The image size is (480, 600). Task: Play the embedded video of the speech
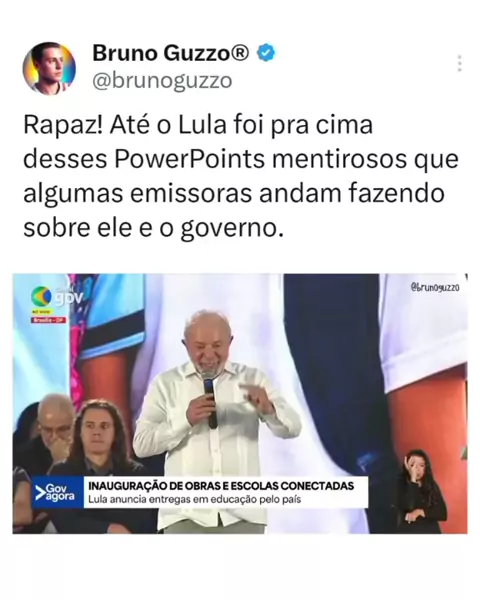pyautogui.click(x=240, y=404)
